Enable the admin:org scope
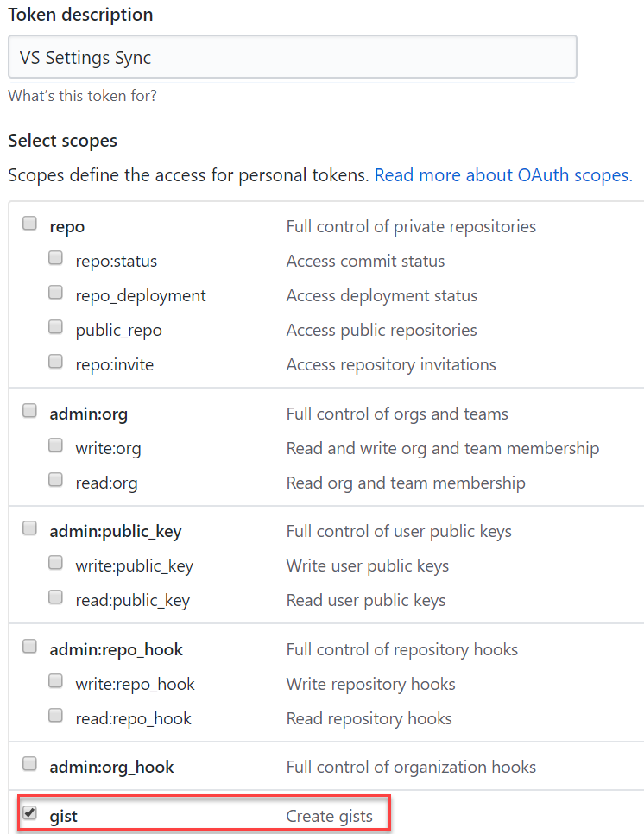 pos(29,411)
